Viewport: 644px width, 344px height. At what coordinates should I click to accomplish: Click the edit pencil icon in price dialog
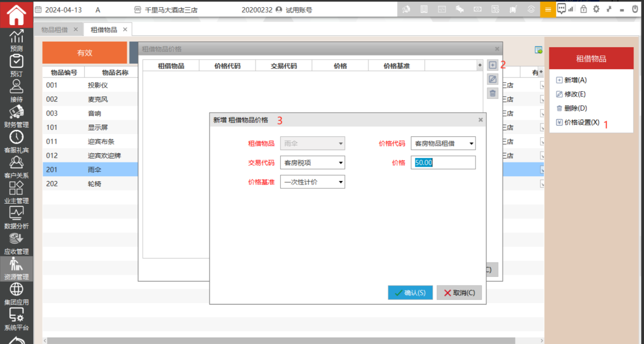(492, 79)
